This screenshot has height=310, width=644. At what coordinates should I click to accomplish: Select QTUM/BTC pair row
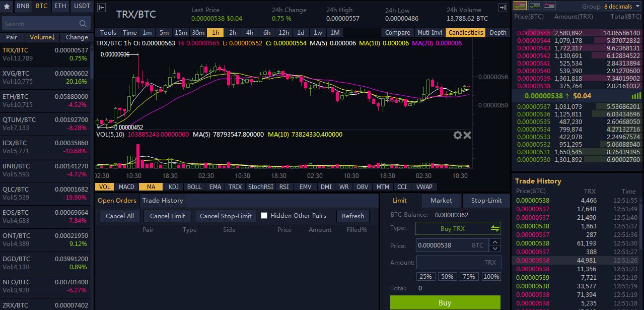click(x=45, y=124)
